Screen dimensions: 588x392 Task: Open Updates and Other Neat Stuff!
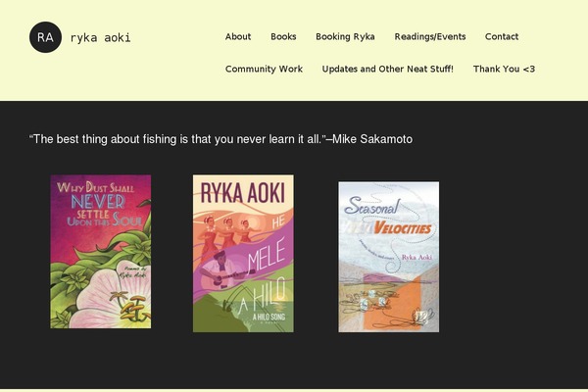(388, 69)
